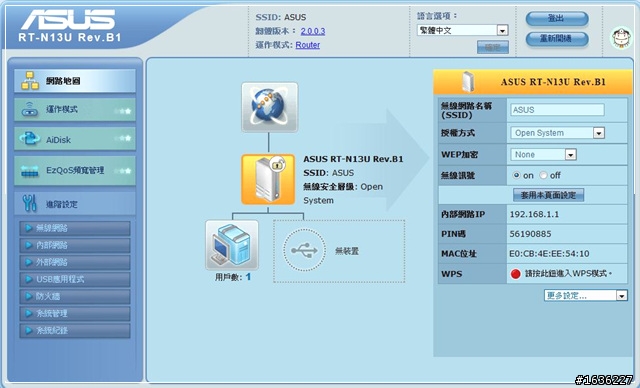Click the SSID: ASUS text in the header

[281, 17]
